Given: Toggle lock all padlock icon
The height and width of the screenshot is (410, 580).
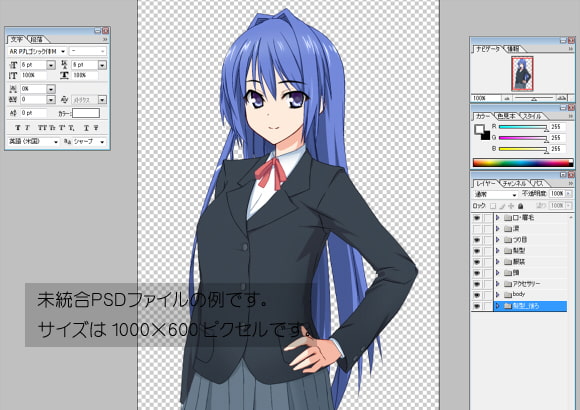Looking at the screenshot, I should click(x=520, y=205).
